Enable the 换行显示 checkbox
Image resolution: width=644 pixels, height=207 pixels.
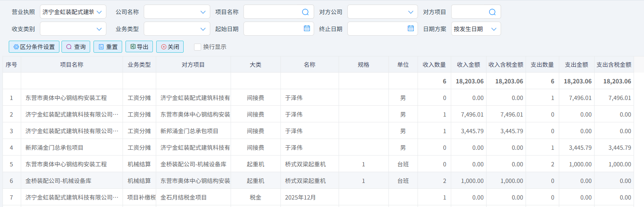[x=197, y=47]
